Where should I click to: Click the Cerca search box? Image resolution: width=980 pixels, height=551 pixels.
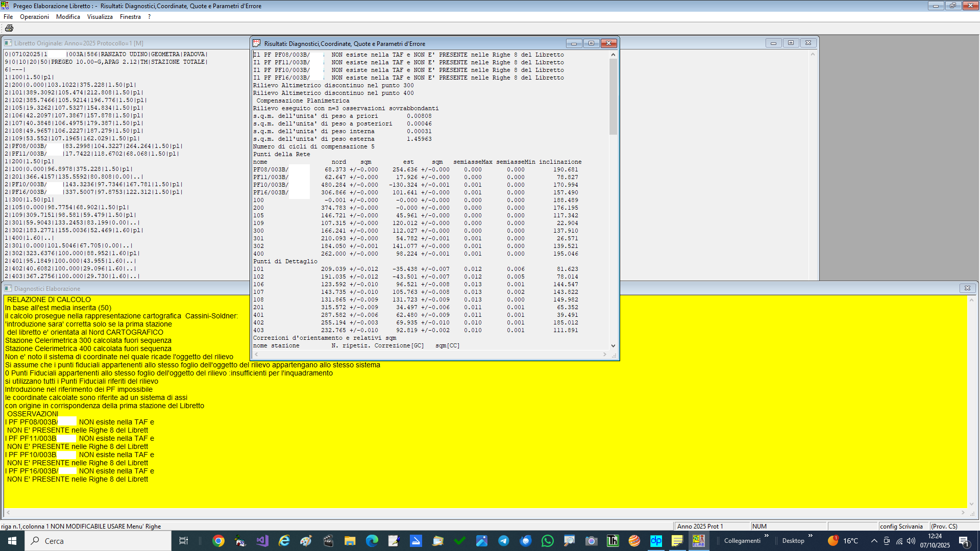click(98, 541)
